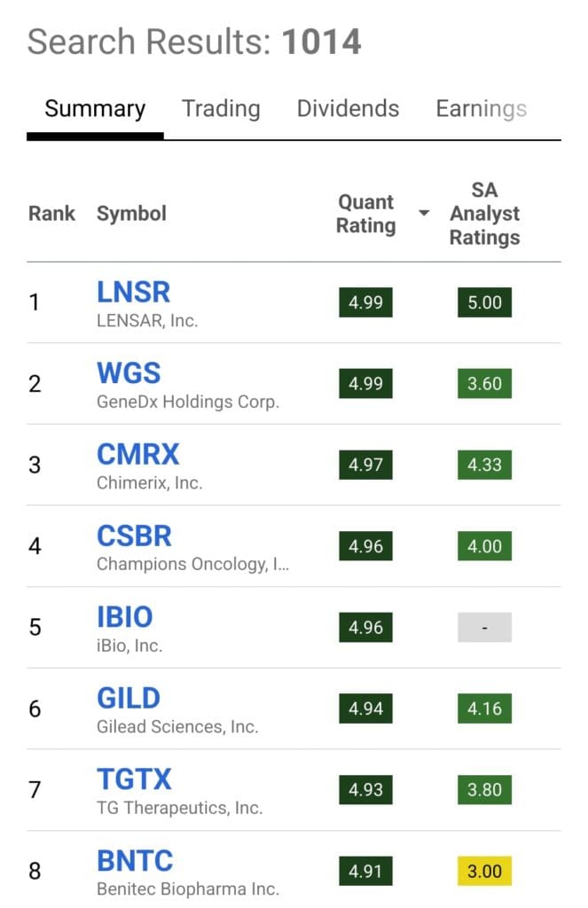Visit the CMRX Chimerix stock page
Viewport: 588px width, 908px height.
[x=138, y=454]
